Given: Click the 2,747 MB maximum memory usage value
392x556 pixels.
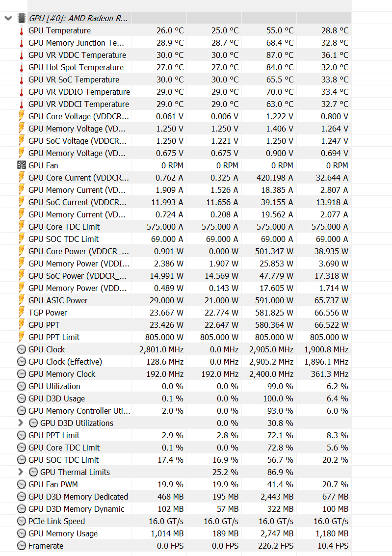Looking at the screenshot, I should point(277,533).
